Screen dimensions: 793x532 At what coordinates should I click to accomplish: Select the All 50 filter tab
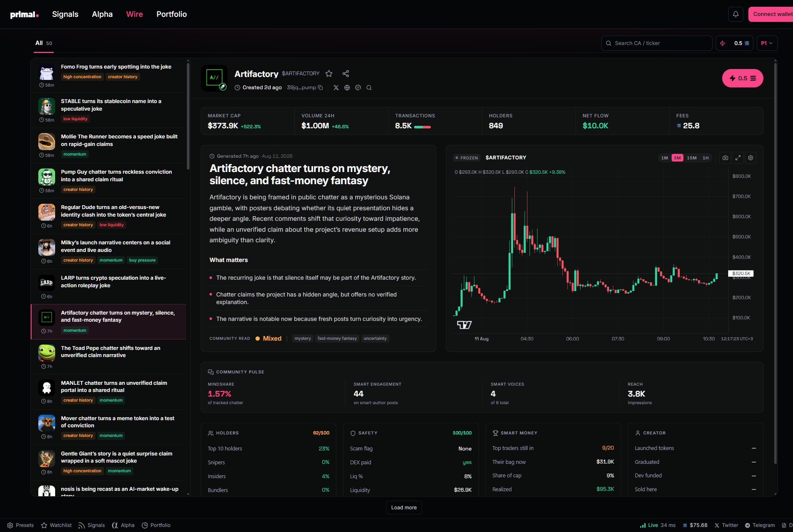[x=44, y=43]
